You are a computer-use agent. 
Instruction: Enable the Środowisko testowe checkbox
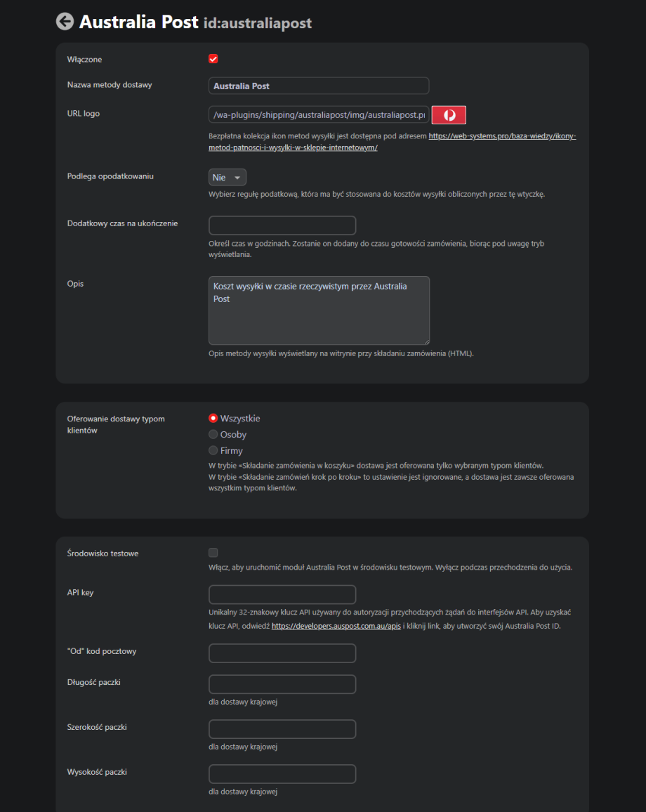[213, 553]
